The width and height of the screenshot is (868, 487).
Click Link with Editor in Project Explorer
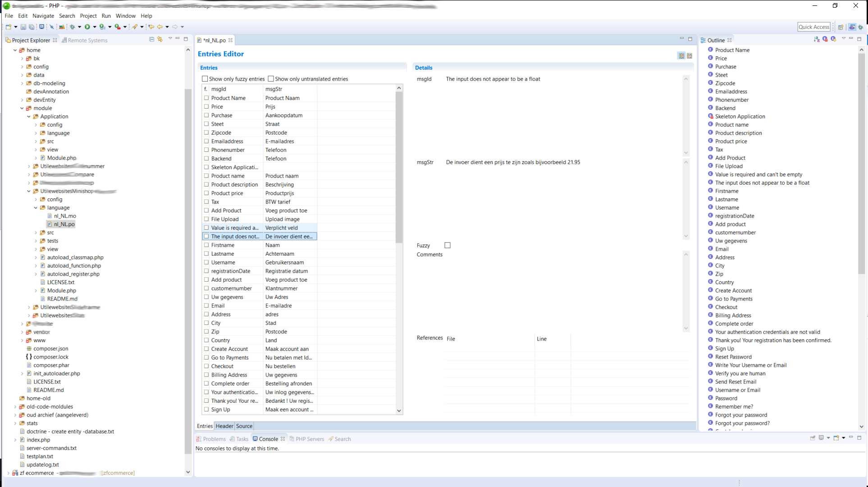[x=160, y=40]
